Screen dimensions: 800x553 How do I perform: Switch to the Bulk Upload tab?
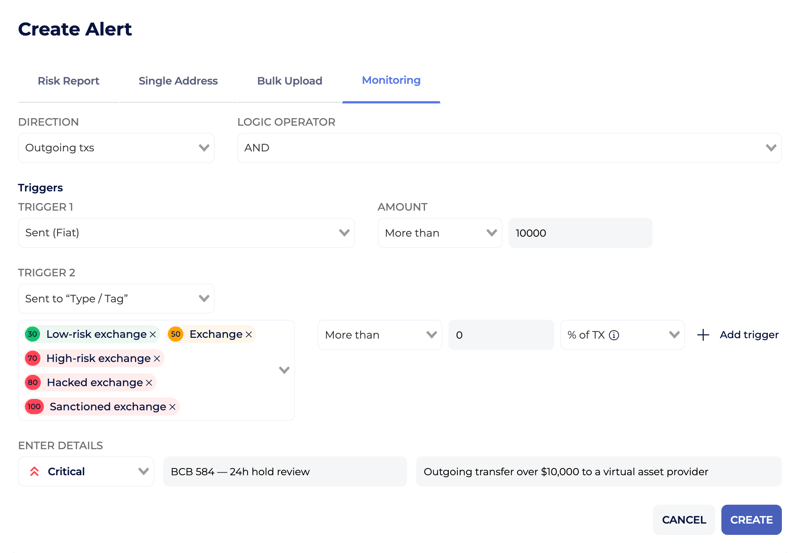290,81
